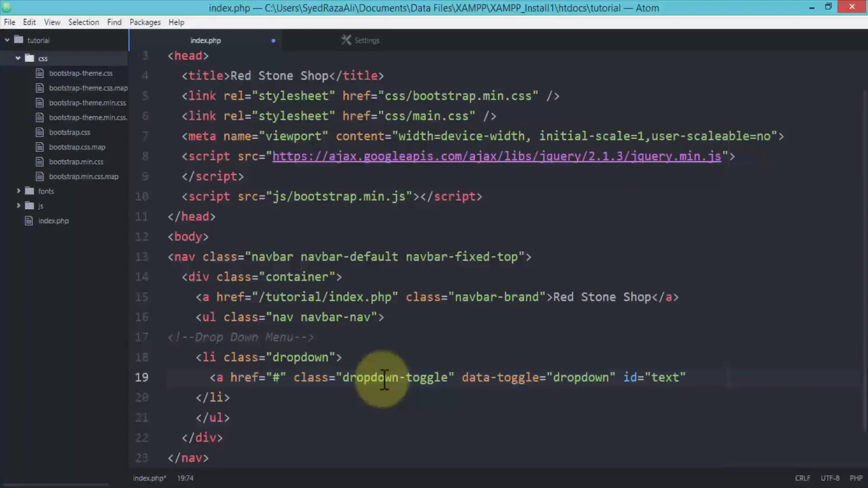868x488 pixels.
Task: Open the Packages menu
Action: coord(145,22)
